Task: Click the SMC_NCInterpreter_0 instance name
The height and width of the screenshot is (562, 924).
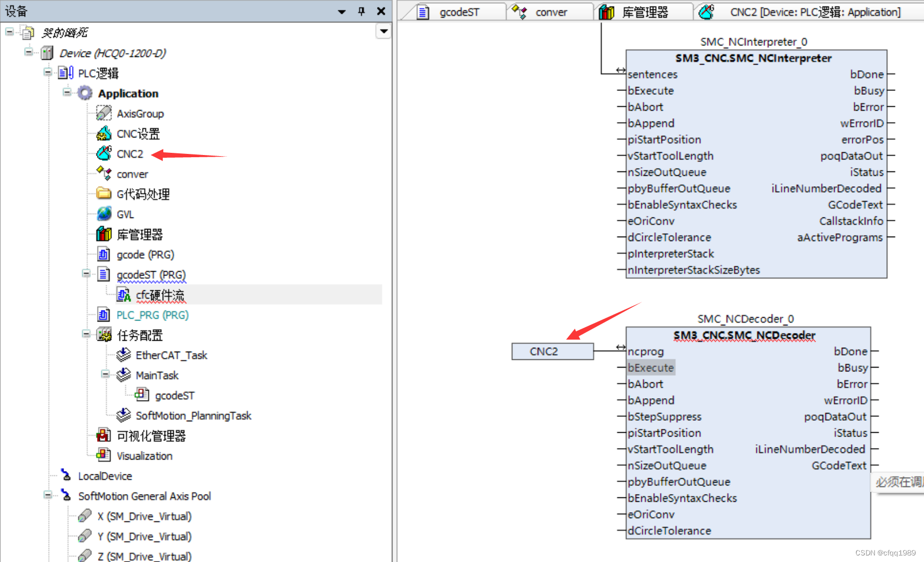Action: pos(754,42)
